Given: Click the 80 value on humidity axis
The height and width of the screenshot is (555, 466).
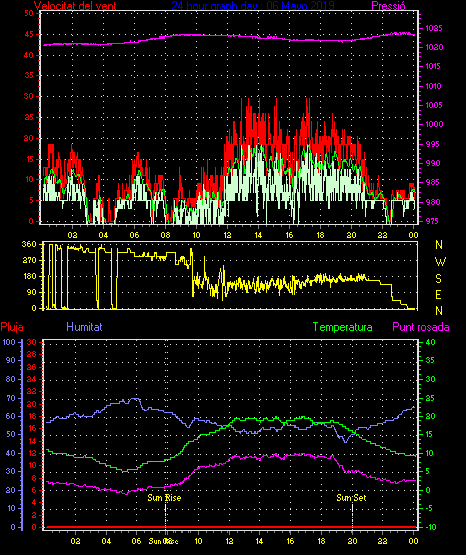Looking at the screenshot, I should (11, 379).
